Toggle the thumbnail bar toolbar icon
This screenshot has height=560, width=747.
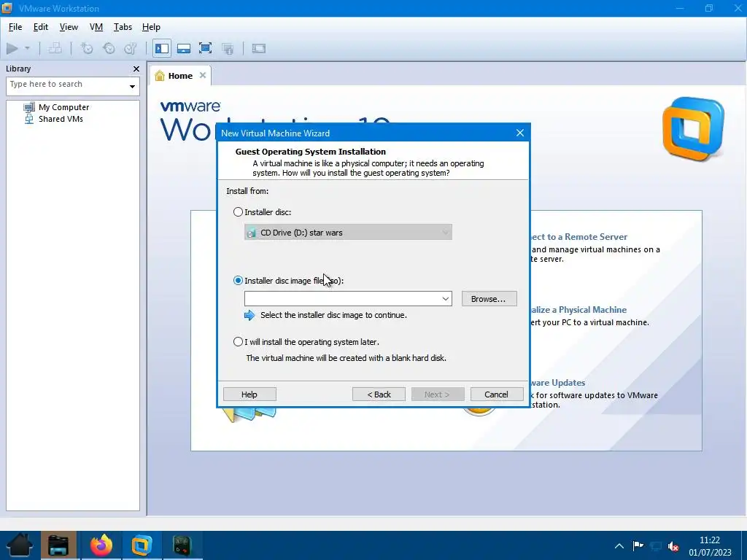pos(183,48)
